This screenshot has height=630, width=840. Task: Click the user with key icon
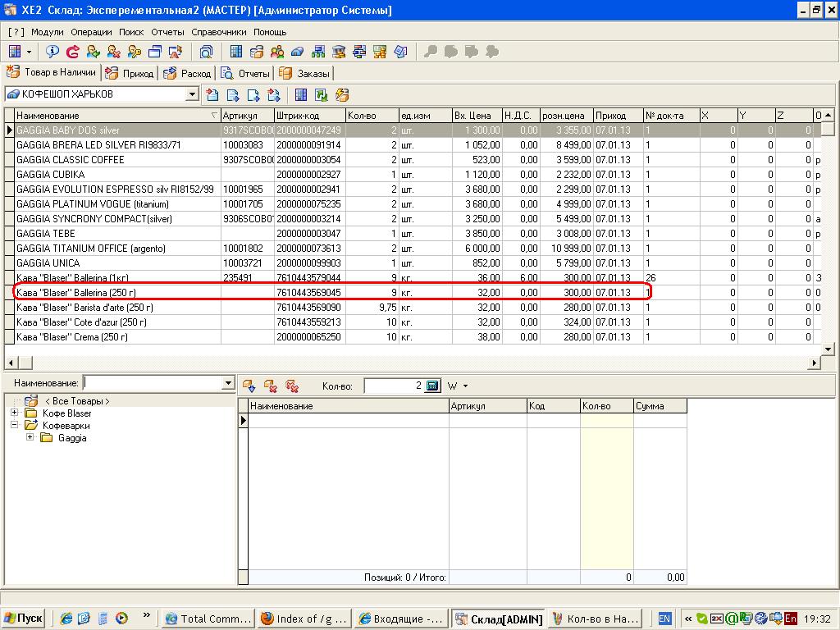(135, 52)
